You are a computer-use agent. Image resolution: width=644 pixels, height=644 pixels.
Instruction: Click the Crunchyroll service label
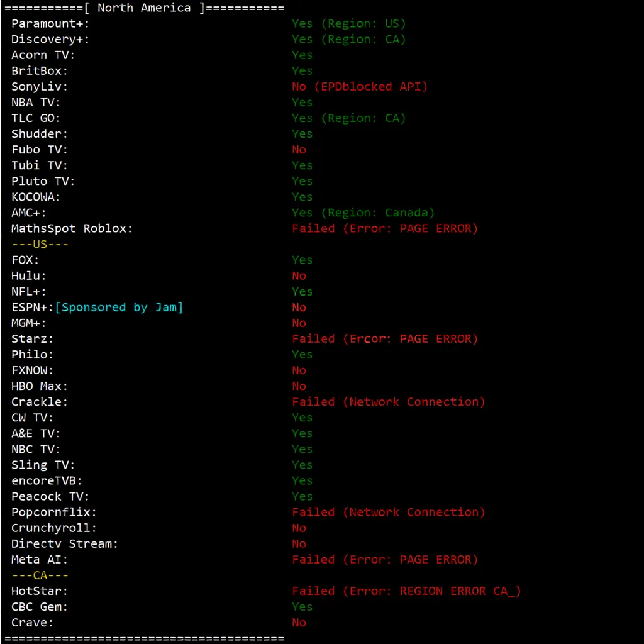(54, 528)
